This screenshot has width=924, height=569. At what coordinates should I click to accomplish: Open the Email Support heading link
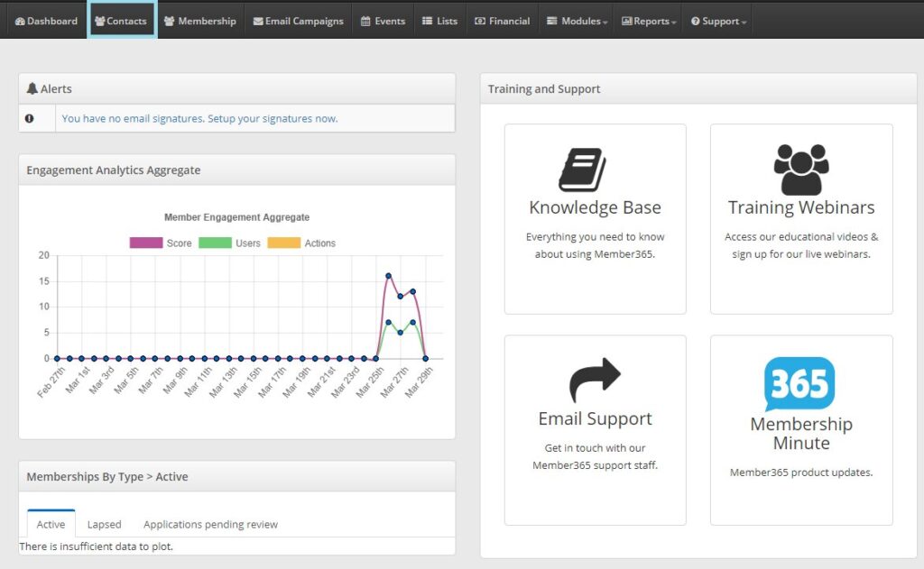(x=596, y=418)
